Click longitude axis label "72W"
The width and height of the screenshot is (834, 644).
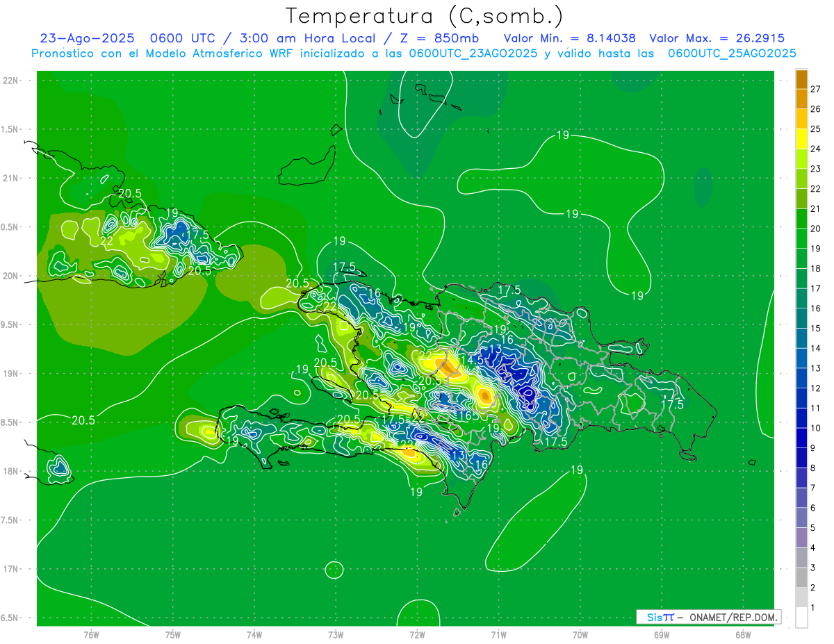tap(417, 634)
